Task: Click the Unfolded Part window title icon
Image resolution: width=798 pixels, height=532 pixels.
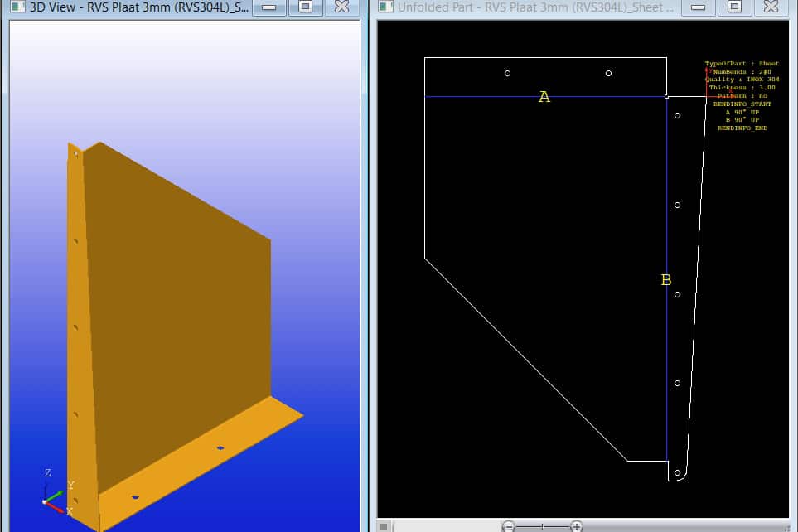Action: 384,7
